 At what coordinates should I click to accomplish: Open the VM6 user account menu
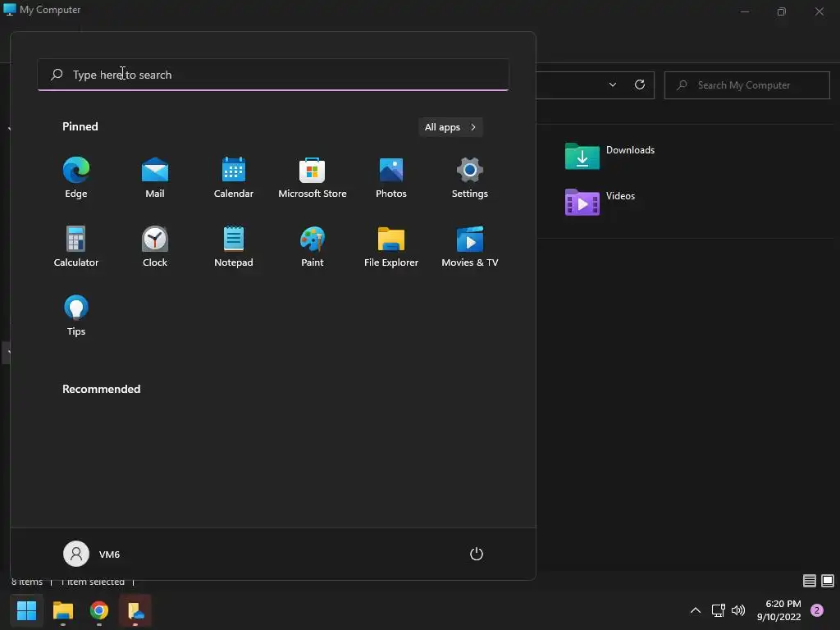click(x=92, y=554)
